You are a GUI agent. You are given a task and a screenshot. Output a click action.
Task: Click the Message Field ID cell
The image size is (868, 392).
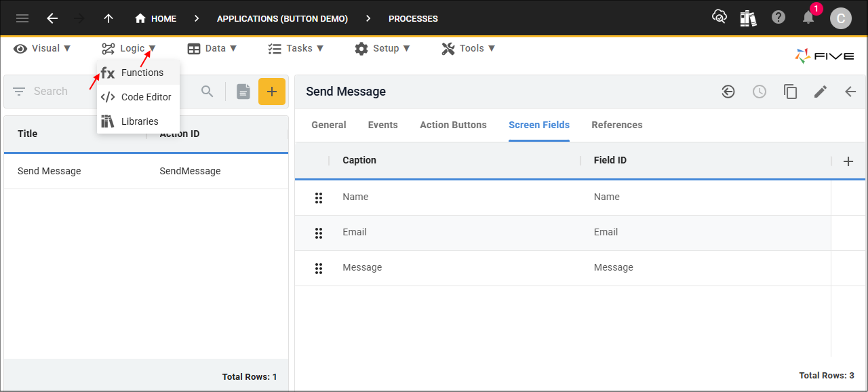(614, 268)
